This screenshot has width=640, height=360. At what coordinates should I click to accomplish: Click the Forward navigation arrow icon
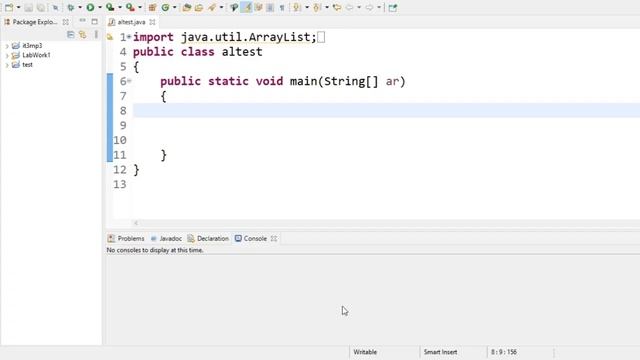(369, 7)
